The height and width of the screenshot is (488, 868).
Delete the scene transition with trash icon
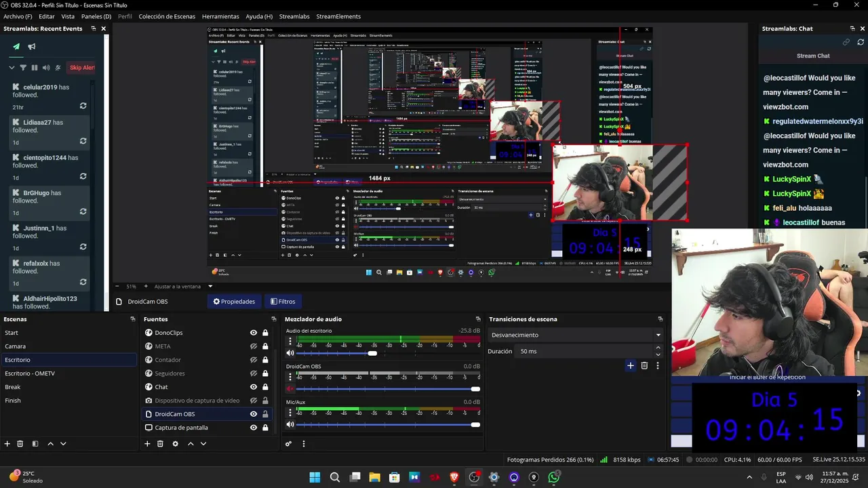(x=644, y=365)
